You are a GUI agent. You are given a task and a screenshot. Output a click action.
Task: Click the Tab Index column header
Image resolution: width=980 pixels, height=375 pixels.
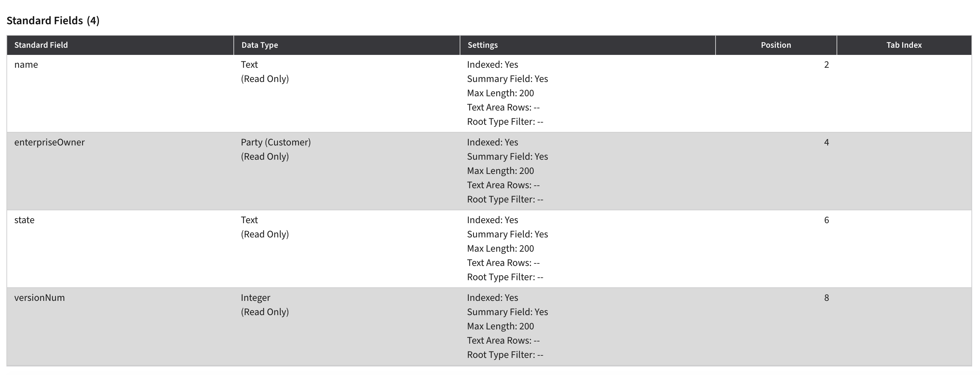904,45
